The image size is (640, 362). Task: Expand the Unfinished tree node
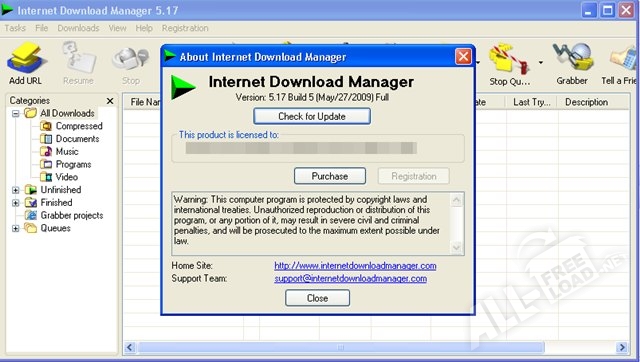[16, 190]
